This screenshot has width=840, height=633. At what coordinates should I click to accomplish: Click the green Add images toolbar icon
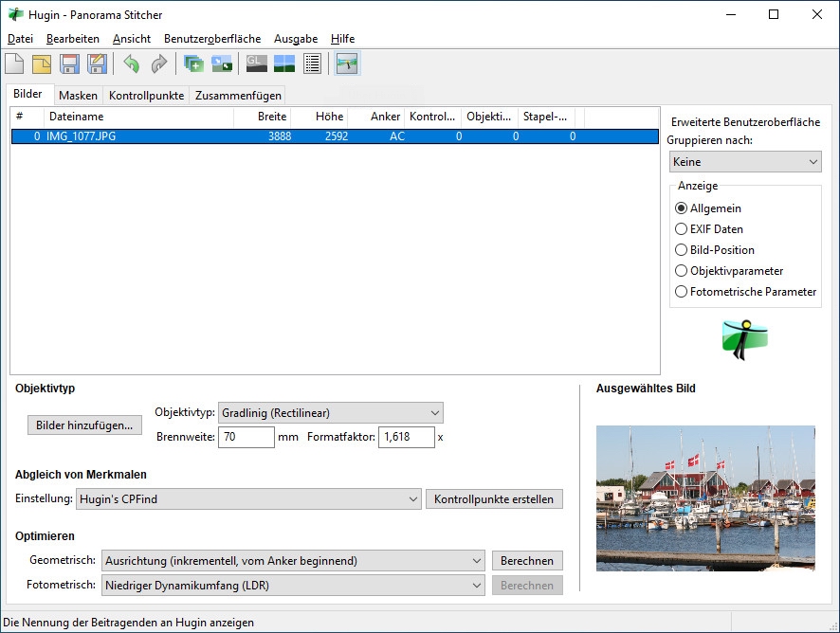point(193,63)
